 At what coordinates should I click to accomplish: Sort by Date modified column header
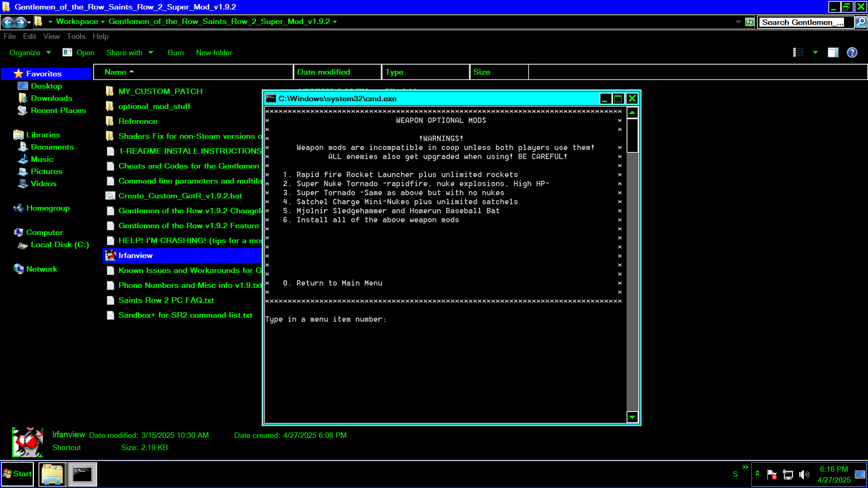337,72
